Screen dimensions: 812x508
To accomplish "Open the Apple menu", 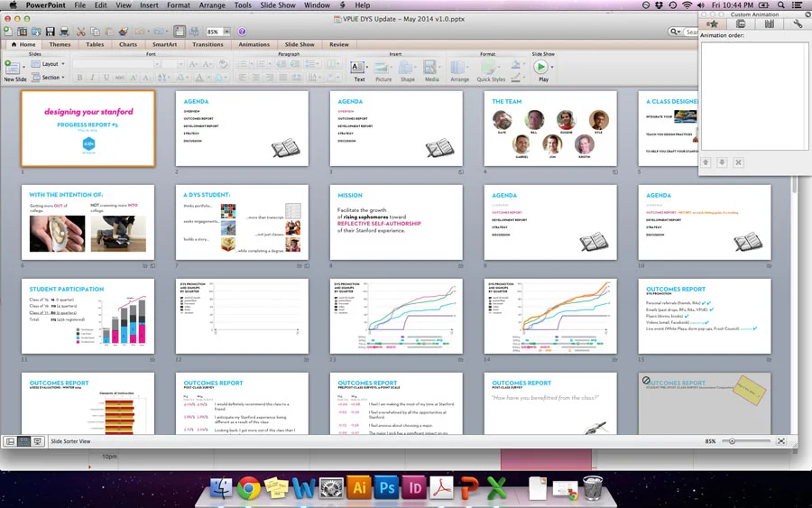I will click(x=13, y=5).
